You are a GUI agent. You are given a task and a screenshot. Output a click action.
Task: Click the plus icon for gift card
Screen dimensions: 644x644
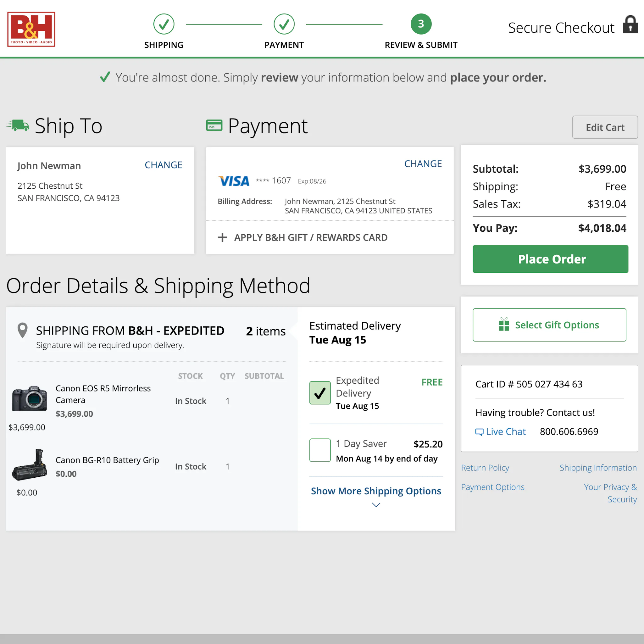(x=222, y=237)
